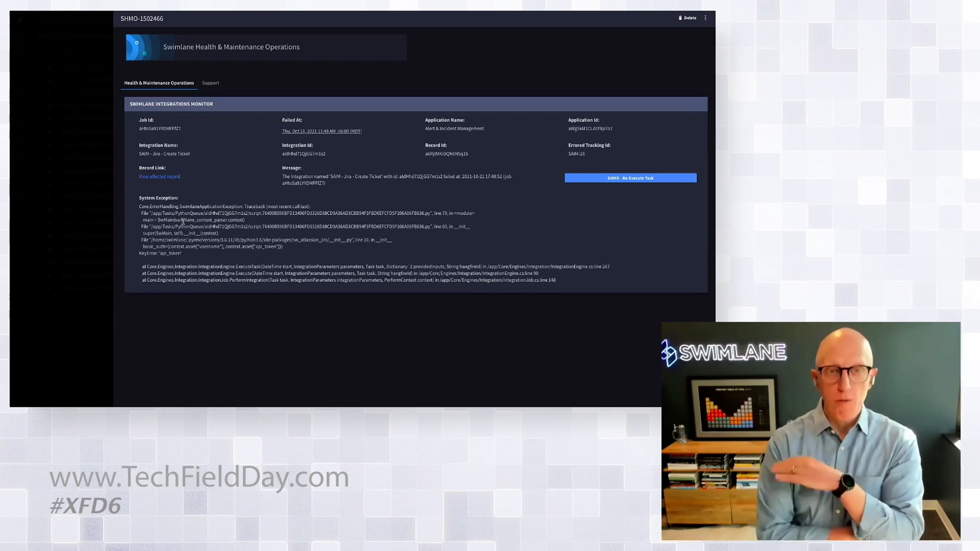Image resolution: width=980 pixels, height=551 pixels.
Task: Select Health & Maintenance Operations tab
Action: 159,83
